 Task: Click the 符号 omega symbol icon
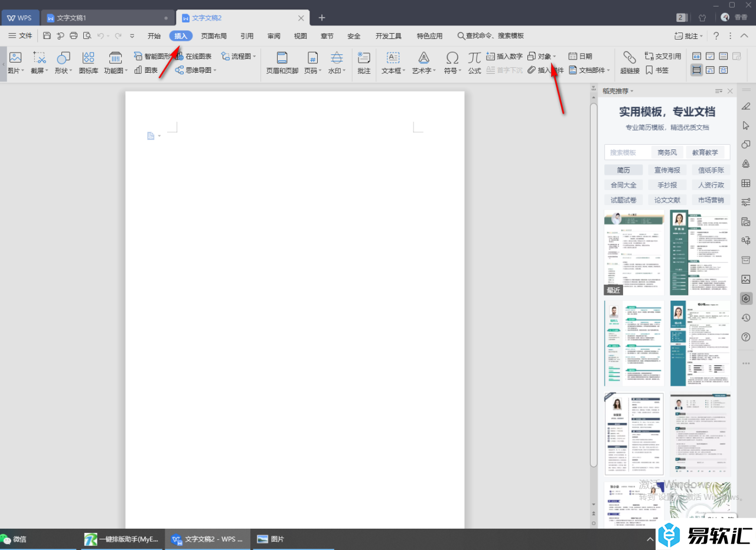tap(452, 58)
